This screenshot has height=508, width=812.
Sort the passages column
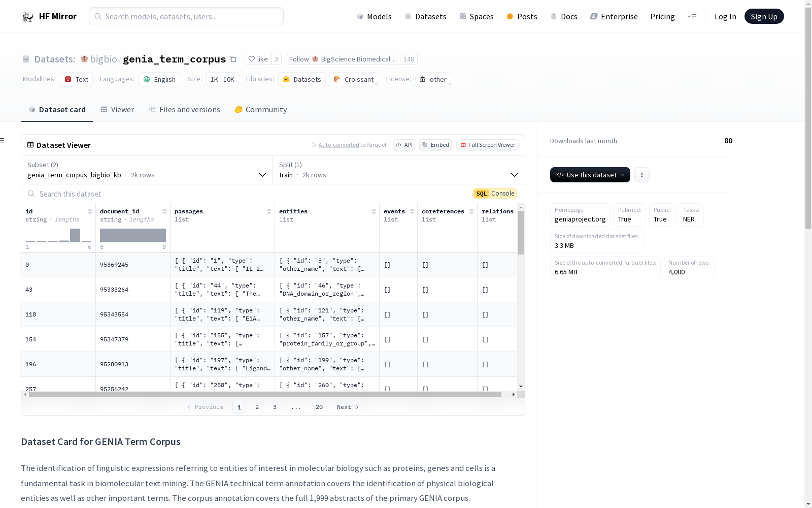[x=269, y=211]
